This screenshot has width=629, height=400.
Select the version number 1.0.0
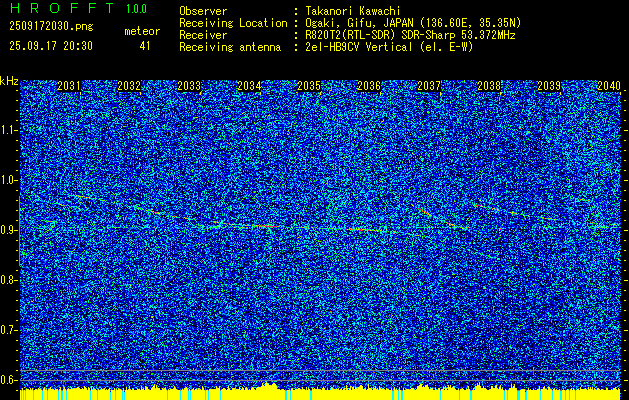136,9
